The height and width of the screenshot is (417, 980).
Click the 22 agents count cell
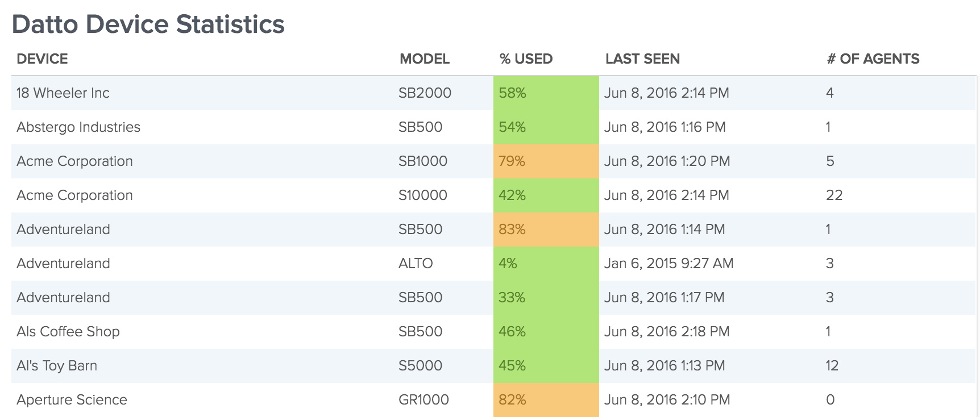point(834,195)
